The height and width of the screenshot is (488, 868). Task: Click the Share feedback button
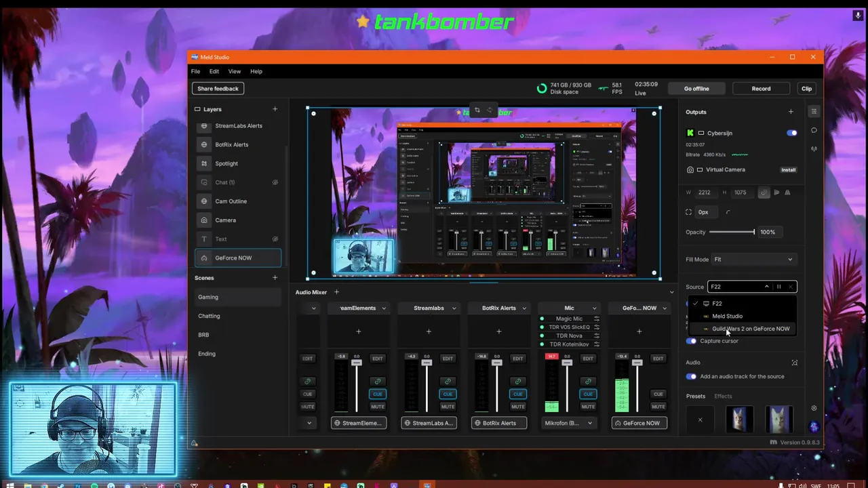pos(218,89)
